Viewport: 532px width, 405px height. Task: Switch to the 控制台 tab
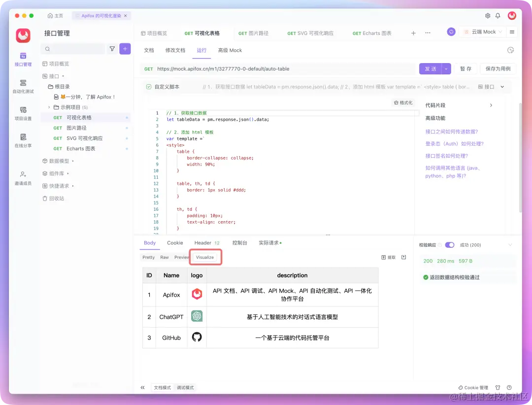coord(239,243)
